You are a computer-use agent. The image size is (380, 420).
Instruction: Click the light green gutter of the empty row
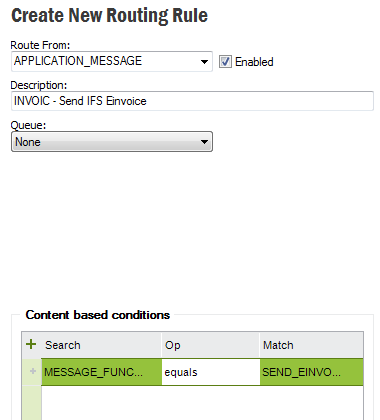pos(32,403)
